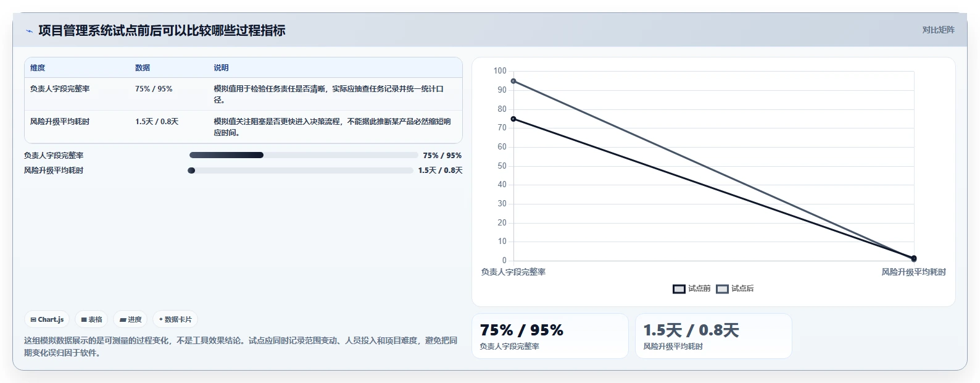Click progress label 负责人字段完整率
Screen dimensions: 980x383
coord(54,156)
